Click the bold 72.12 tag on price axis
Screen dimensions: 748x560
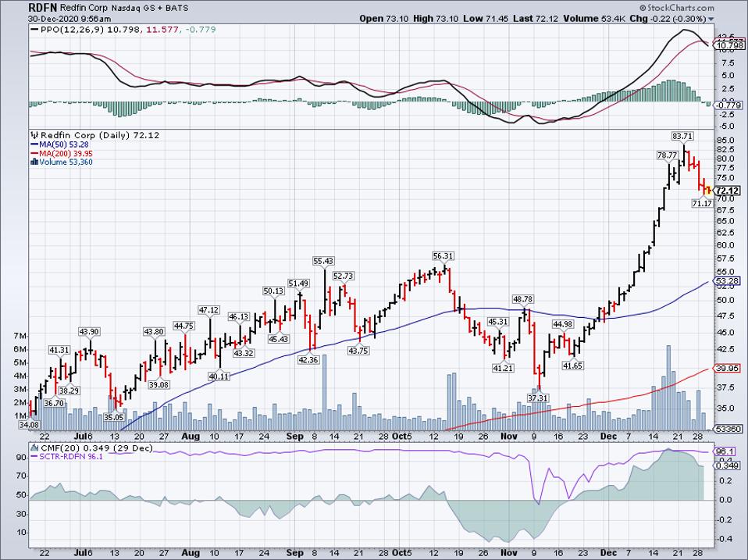[x=728, y=191]
